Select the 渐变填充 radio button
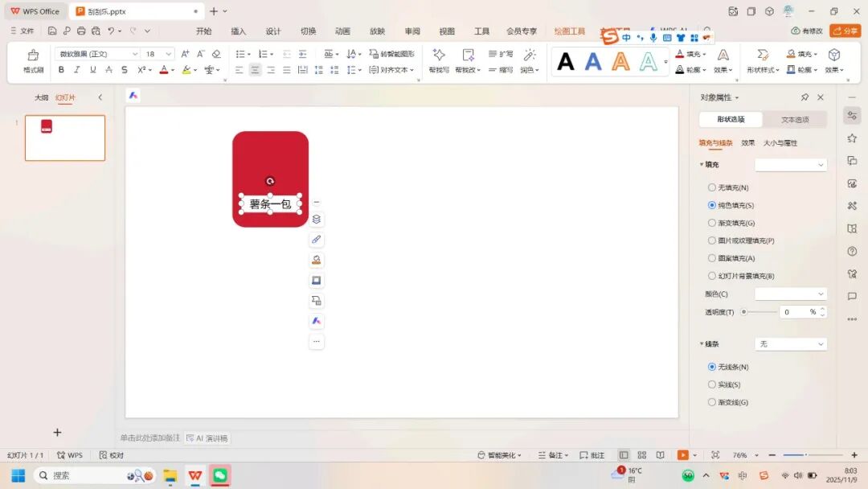 click(x=712, y=223)
